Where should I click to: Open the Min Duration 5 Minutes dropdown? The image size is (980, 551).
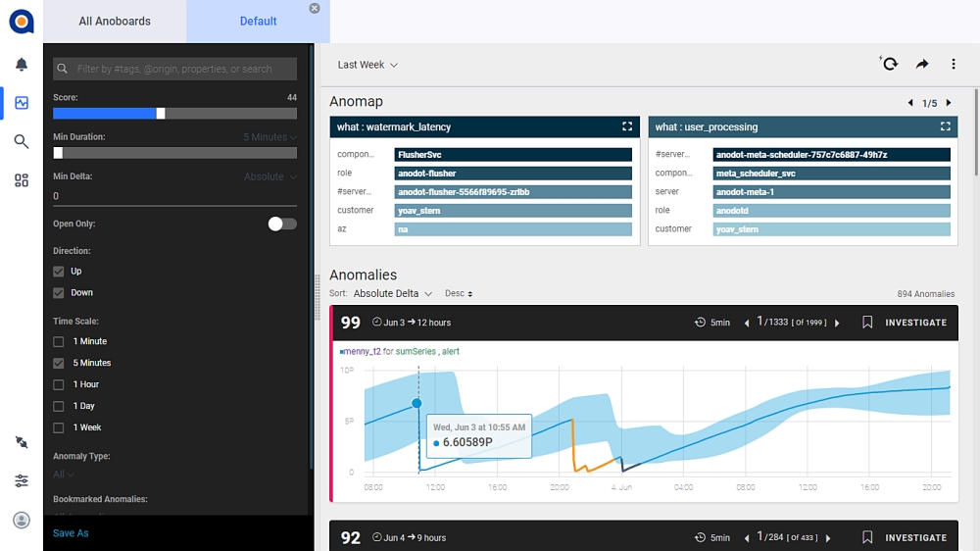tap(270, 137)
